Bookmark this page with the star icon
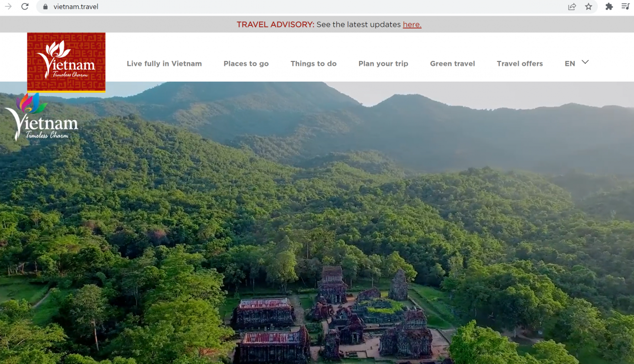Viewport: 634px width, 364px height. coord(588,7)
